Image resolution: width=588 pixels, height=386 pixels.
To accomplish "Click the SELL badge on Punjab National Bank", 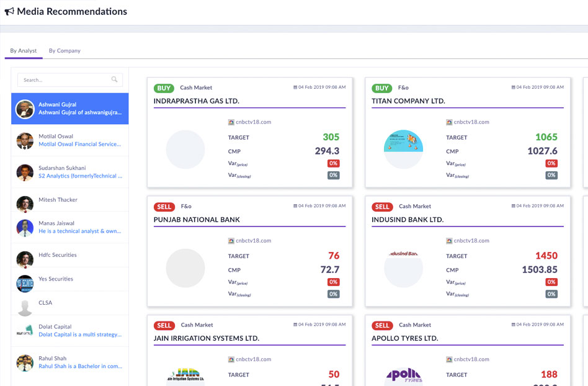I will (164, 207).
